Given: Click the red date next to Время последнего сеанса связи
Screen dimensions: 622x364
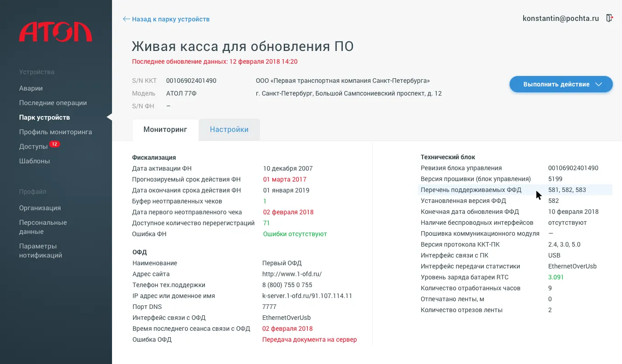Looking at the screenshot, I should (x=287, y=329).
